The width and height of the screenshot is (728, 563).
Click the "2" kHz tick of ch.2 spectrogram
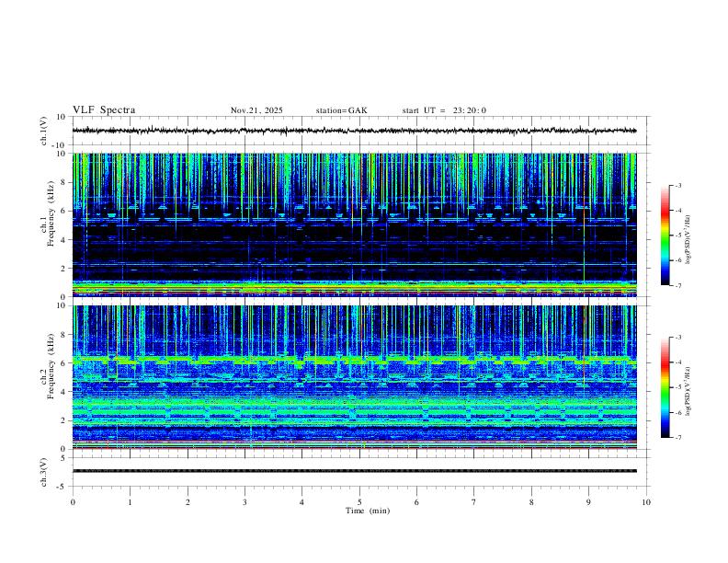tap(64, 420)
